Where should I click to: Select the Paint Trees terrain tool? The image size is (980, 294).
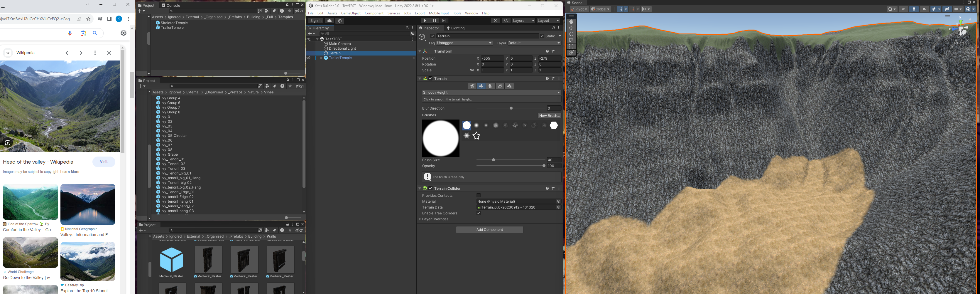point(490,86)
